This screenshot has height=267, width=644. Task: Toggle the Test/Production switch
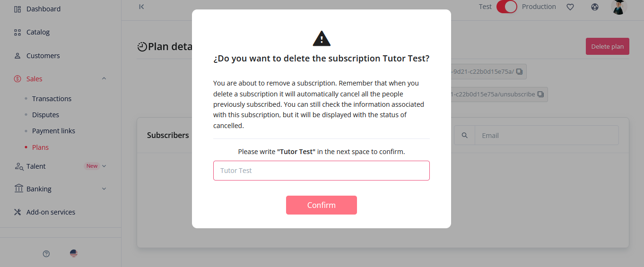tap(507, 7)
